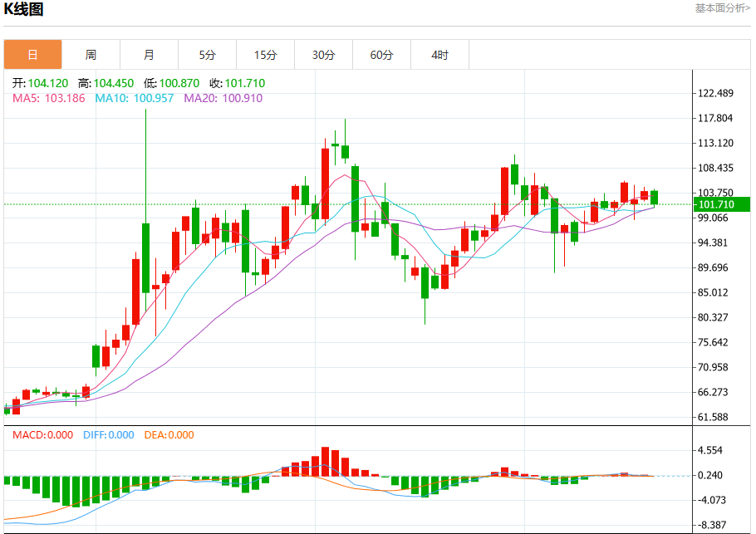The image size is (756, 534).
Task: Click the last green candlestick on chart
Action: pos(655,198)
